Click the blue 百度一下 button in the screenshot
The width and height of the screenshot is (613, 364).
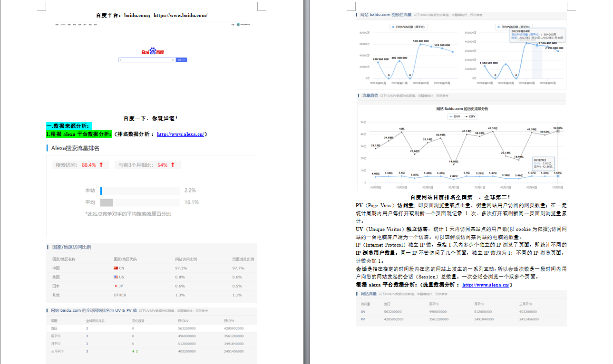[x=181, y=60]
